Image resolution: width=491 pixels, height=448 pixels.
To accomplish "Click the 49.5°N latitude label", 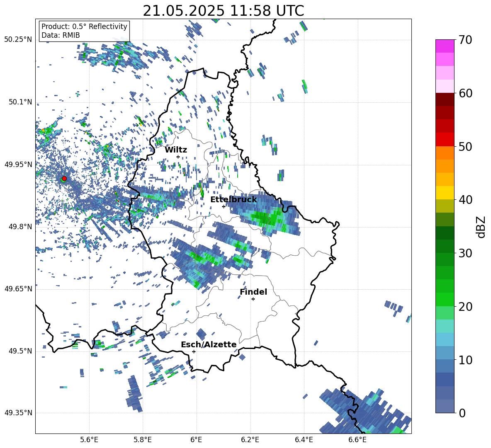I will click(20, 351).
